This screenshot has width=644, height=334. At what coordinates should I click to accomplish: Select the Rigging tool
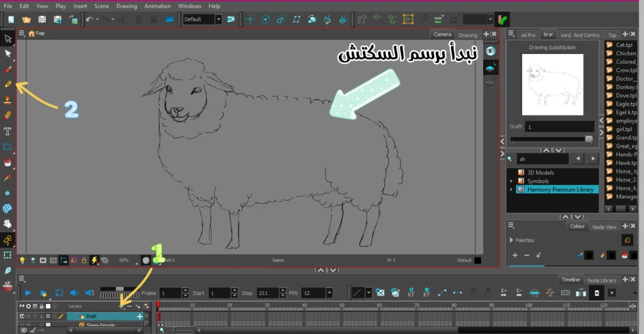(x=8, y=240)
